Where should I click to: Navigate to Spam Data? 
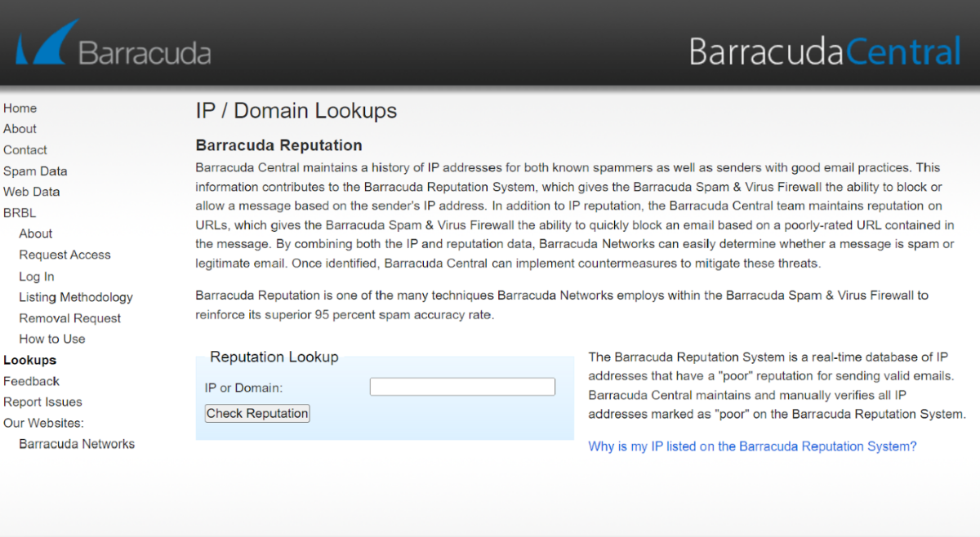pyautogui.click(x=35, y=171)
